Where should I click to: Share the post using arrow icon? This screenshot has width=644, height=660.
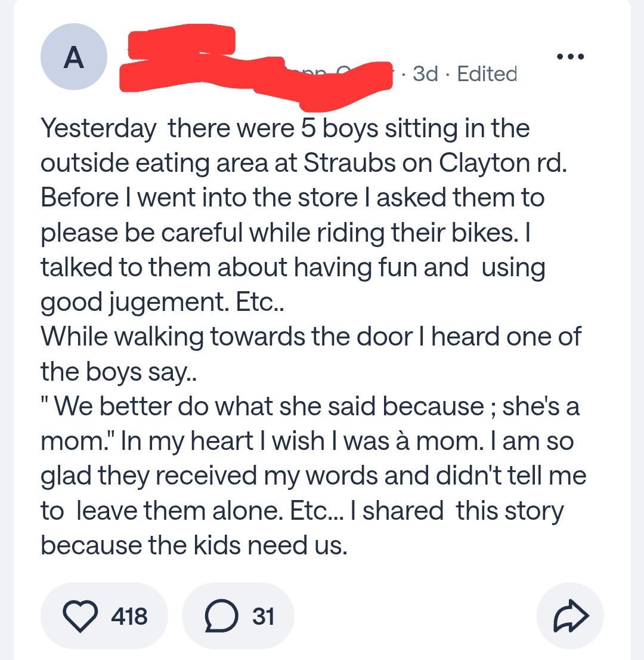571,616
